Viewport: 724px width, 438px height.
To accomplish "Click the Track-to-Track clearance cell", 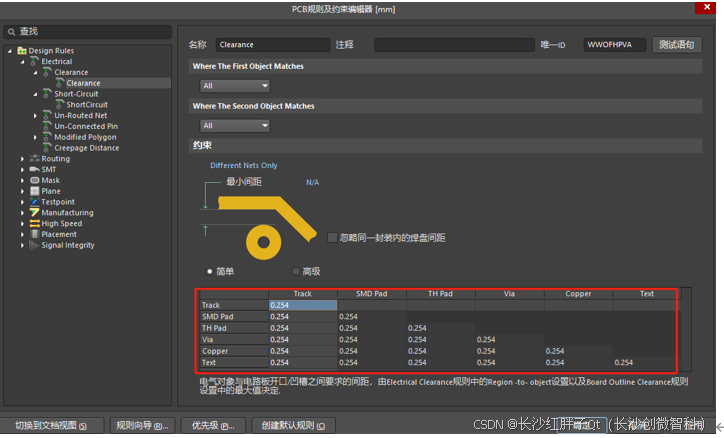I will pyautogui.click(x=303, y=305).
